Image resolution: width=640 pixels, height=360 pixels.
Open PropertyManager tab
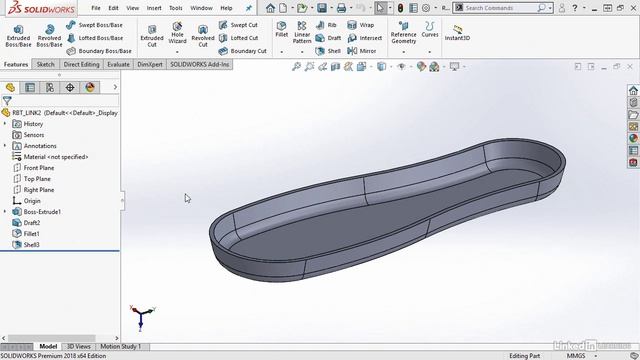(30, 87)
